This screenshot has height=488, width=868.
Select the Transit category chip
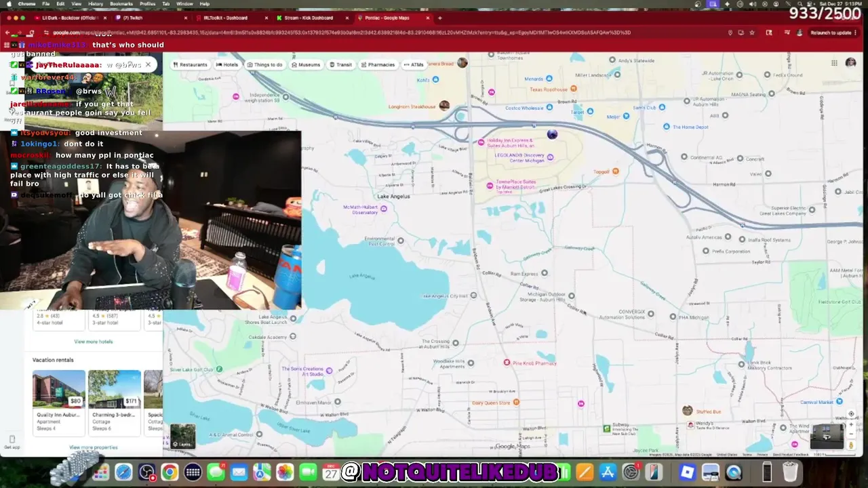point(340,64)
